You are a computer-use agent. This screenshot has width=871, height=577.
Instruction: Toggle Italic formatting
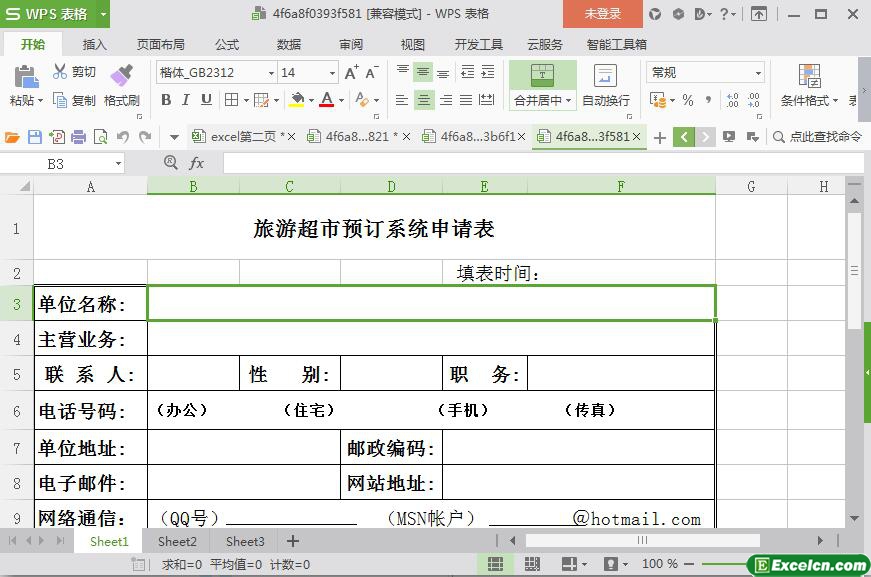[x=186, y=100]
